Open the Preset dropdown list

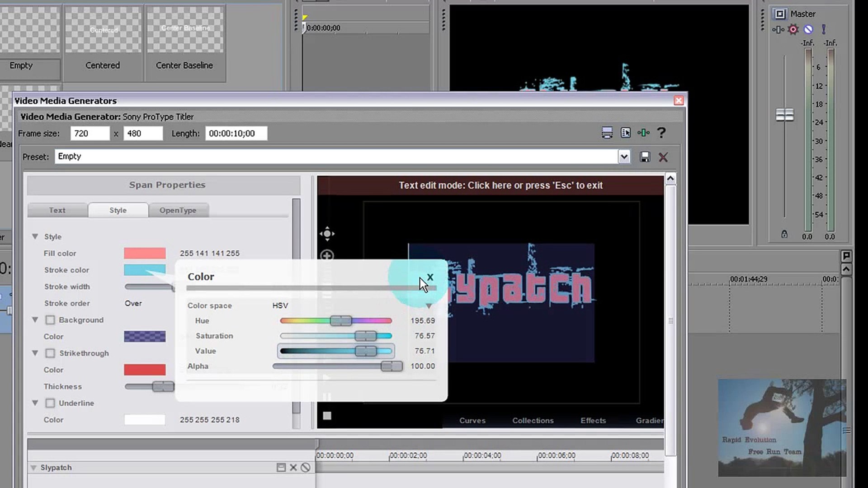[x=624, y=157]
